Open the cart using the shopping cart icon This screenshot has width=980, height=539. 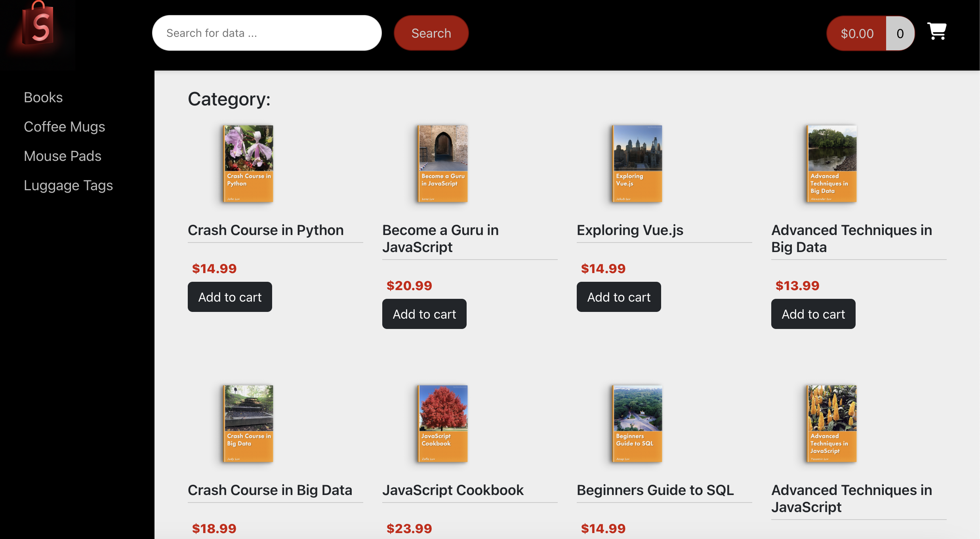click(936, 31)
